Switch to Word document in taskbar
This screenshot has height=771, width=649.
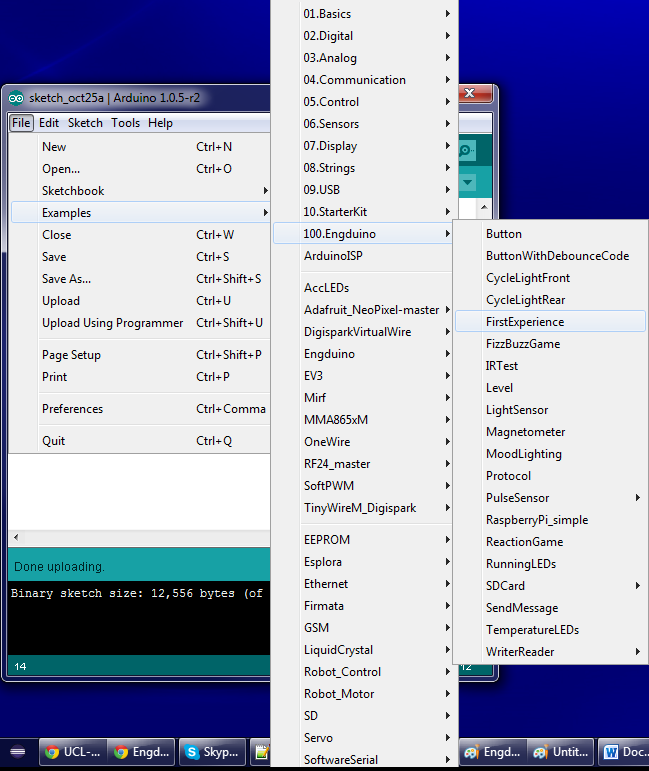pyautogui.click(x=624, y=752)
